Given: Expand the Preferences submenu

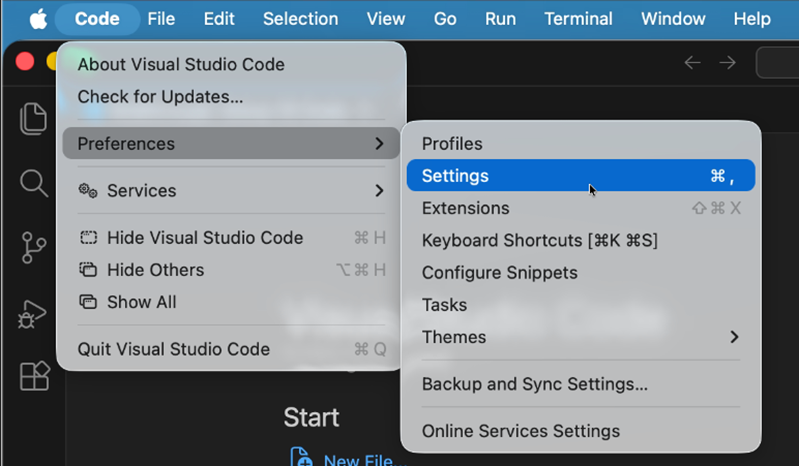Looking at the screenshot, I should coord(231,144).
